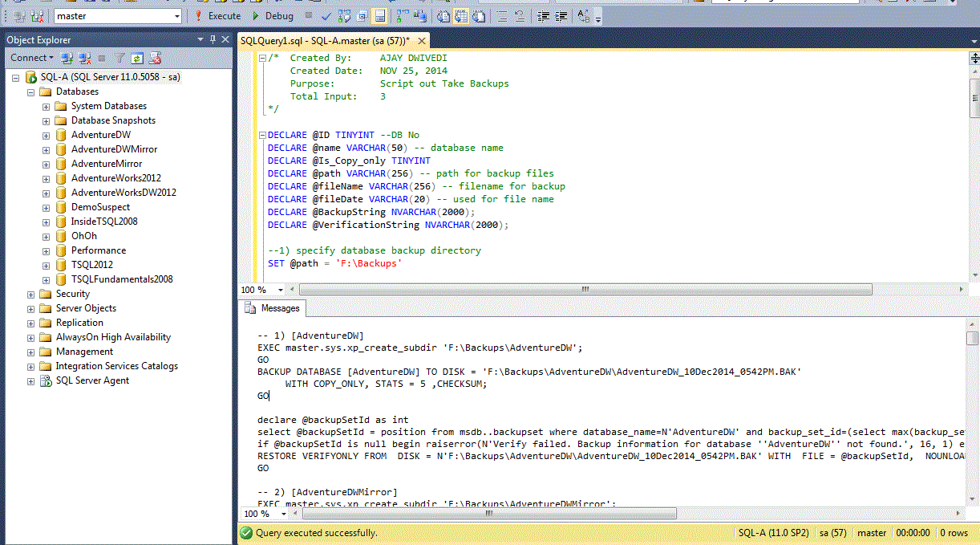The image size is (980, 545).
Task: Comment out the selected lines
Action: [502, 16]
